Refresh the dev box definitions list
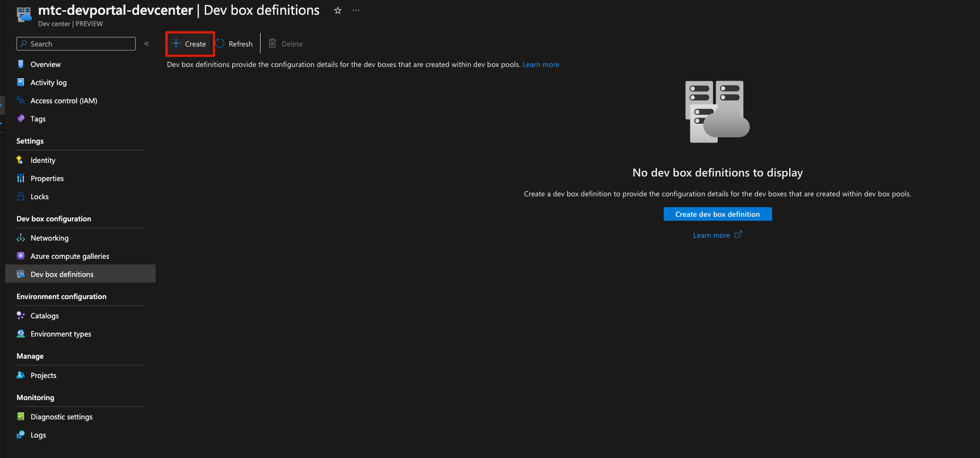The image size is (980, 458). (234, 44)
